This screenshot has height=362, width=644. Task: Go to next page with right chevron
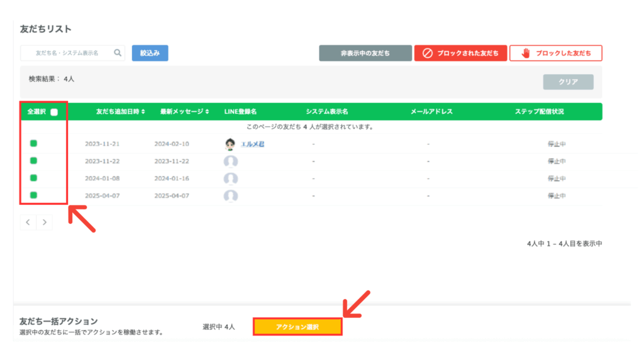pyautogui.click(x=45, y=222)
